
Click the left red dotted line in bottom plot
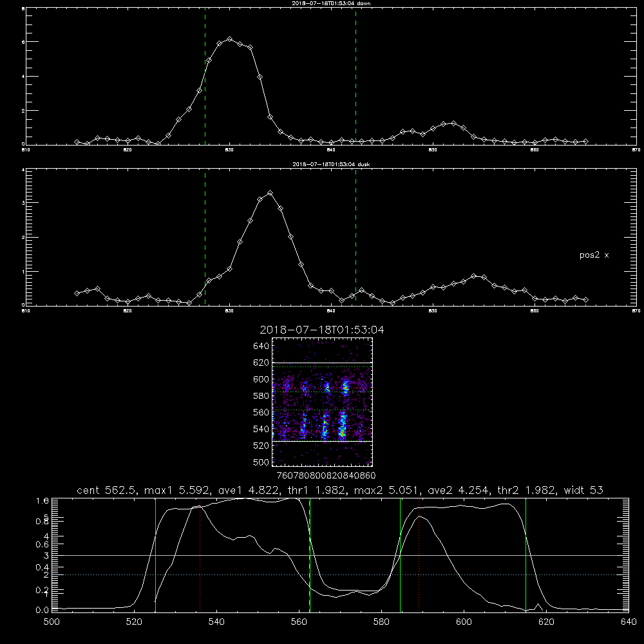[x=200, y=555]
